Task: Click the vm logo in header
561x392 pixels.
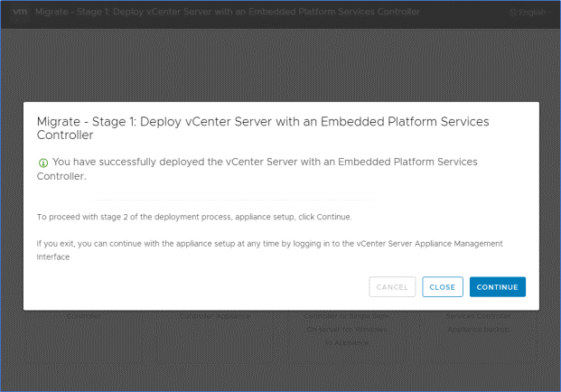Action: tap(20, 12)
